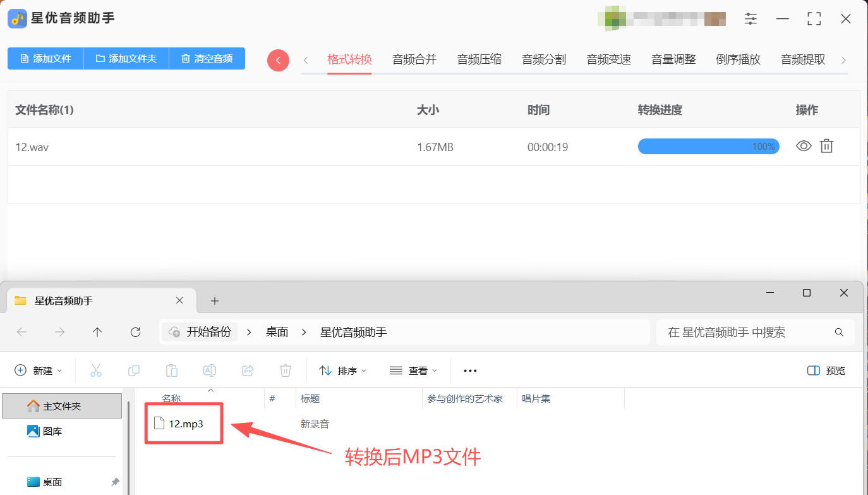Switch to 格式转换 tab
This screenshot has height=495, width=868.
(349, 60)
